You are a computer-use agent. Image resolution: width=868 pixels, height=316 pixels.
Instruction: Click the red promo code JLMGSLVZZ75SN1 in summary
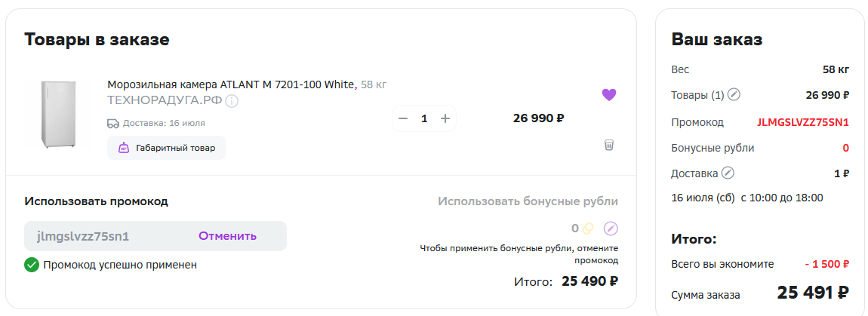802,122
